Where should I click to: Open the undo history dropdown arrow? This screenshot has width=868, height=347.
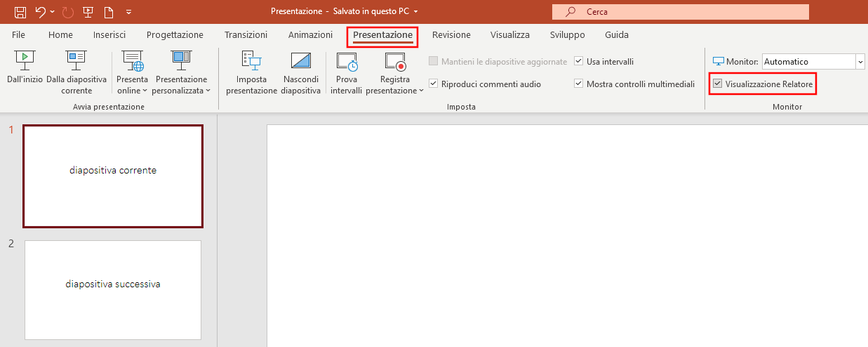52,12
